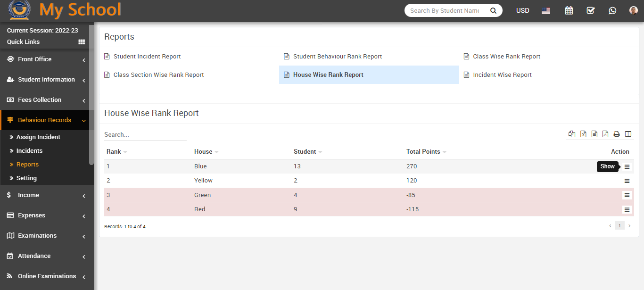Click the Quick Links grid icon
Viewport: 644px width, 290px height.
point(82,42)
